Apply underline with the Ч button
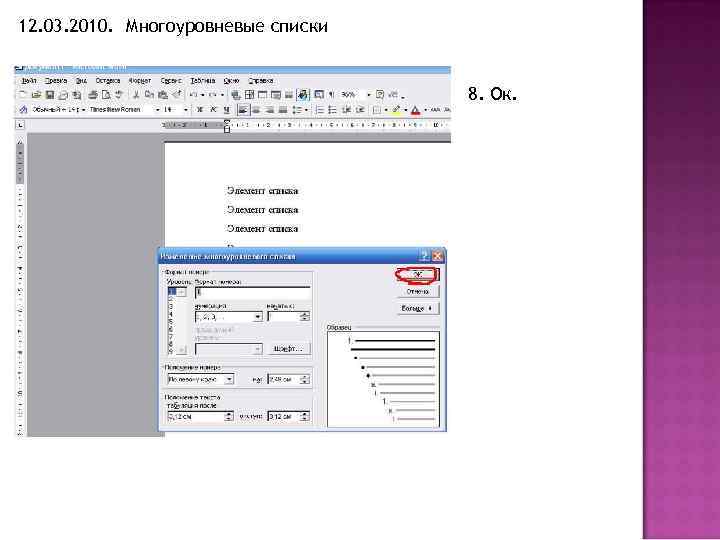Screen dimensions: 720x540 226,110
